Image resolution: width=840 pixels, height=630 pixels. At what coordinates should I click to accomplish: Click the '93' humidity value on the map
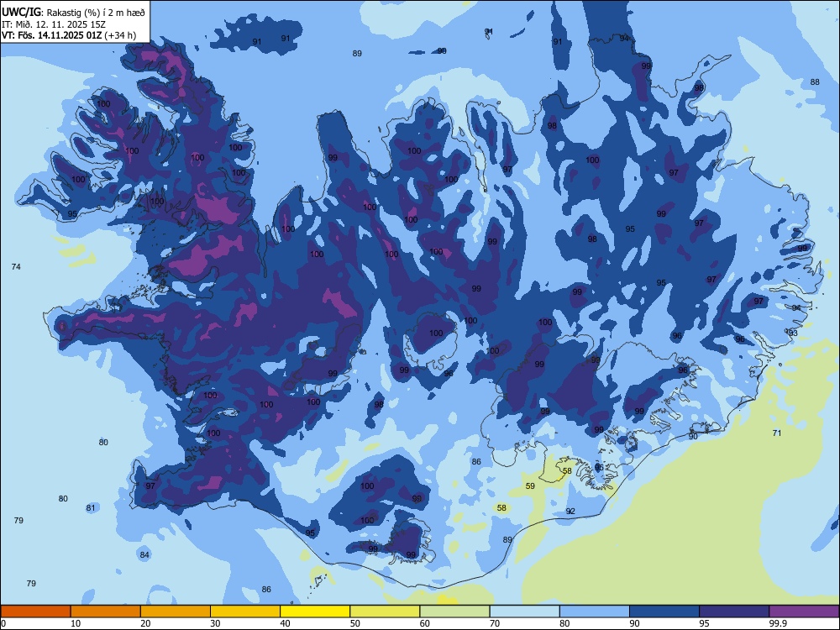click(x=794, y=333)
